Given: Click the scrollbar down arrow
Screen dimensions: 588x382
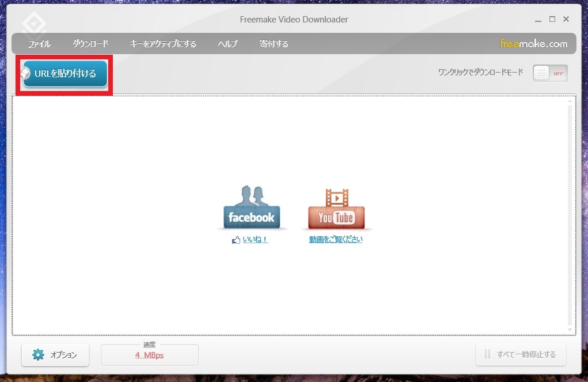Looking at the screenshot, I should 570,330.
